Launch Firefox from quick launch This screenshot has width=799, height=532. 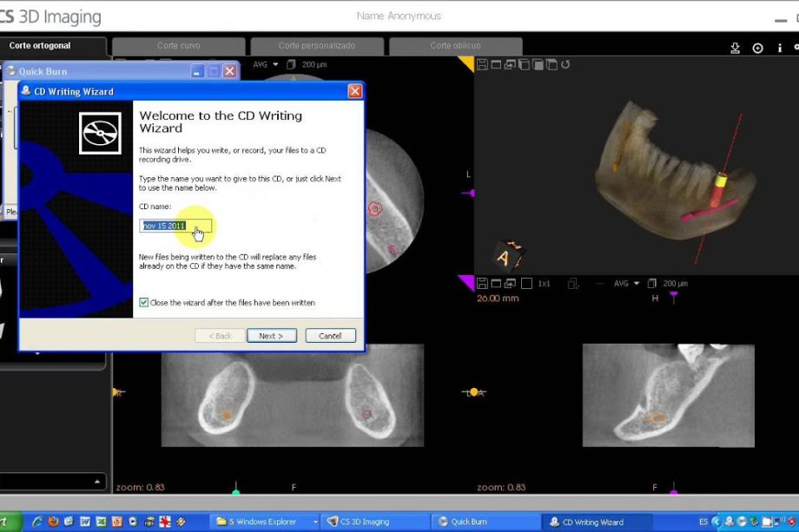[x=53, y=522]
